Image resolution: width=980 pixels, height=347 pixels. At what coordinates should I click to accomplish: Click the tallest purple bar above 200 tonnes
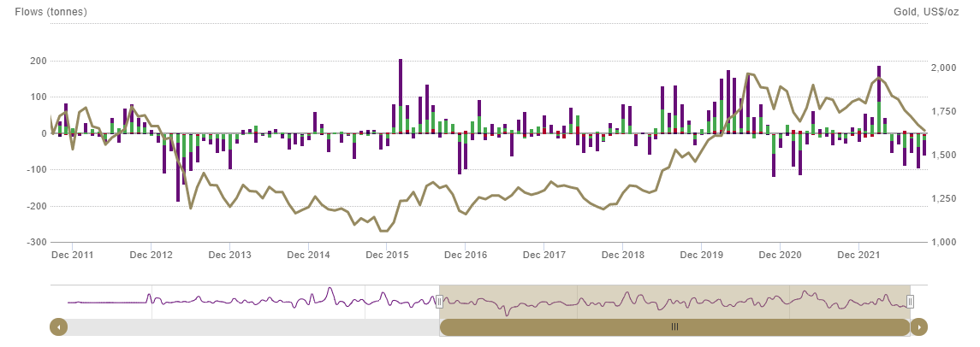click(x=401, y=81)
